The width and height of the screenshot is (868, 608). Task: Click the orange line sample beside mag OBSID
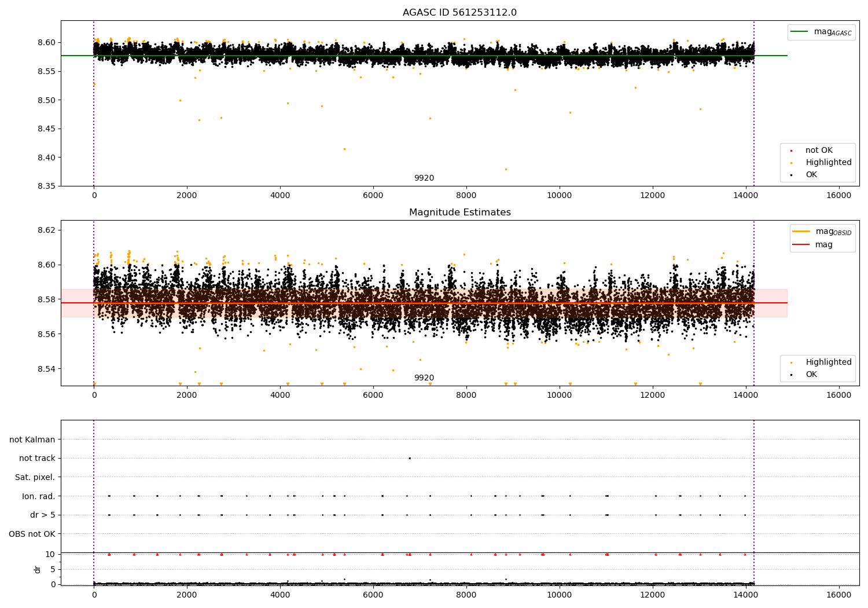[x=801, y=231]
